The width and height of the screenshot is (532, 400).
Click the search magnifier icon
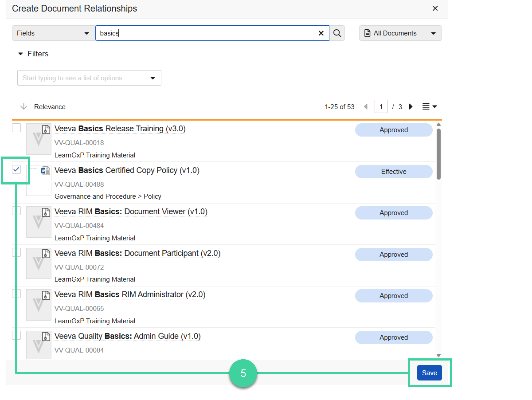337,33
